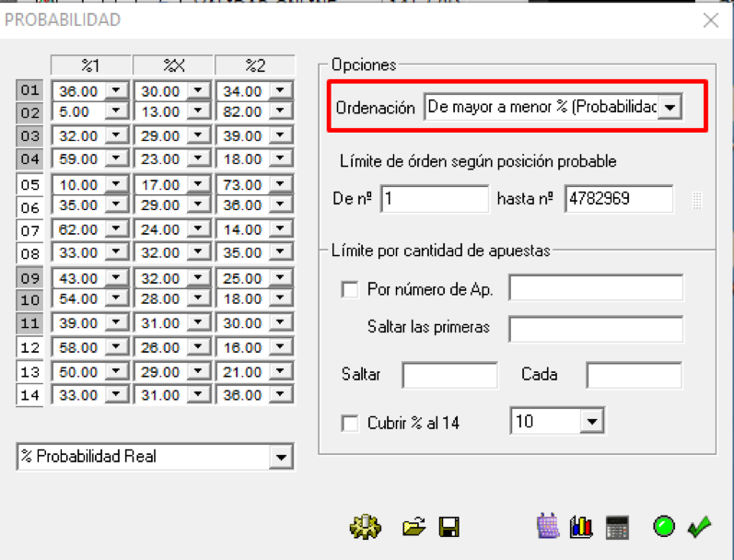Click the %1 column header

tap(91, 65)
